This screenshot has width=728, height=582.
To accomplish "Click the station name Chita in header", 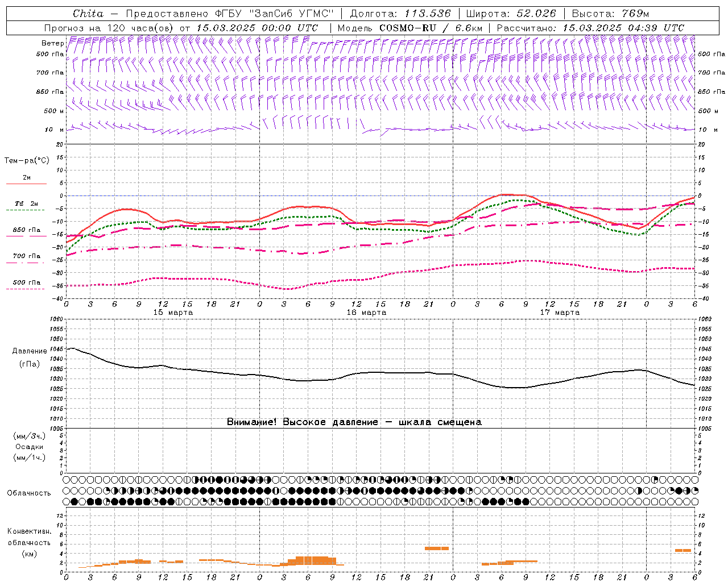I will (x=88, y=14).
